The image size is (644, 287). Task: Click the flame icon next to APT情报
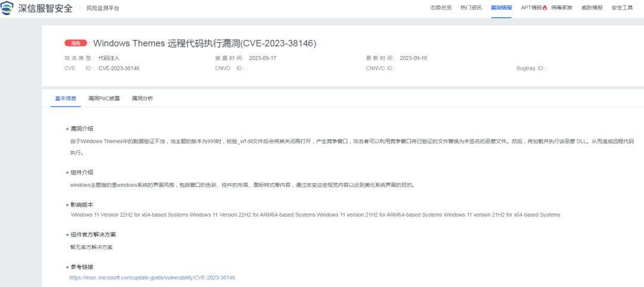(545, 8)
